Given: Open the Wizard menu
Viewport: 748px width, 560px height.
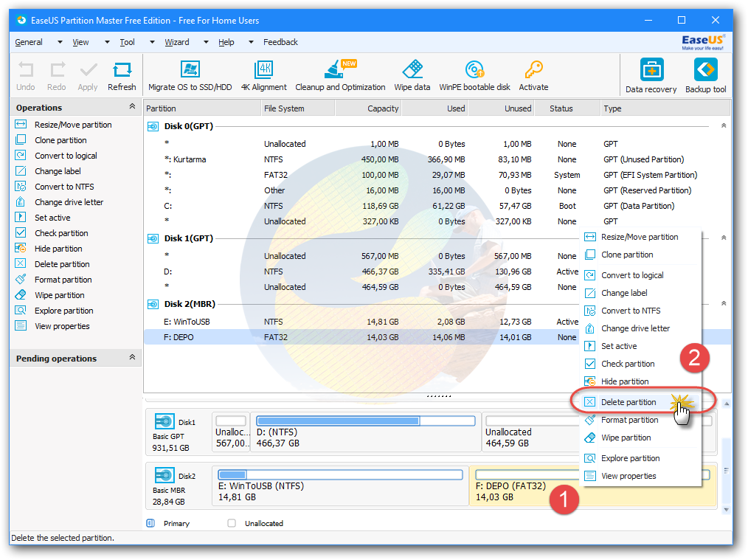Looking at the screenshot, I should click(177, 43).
